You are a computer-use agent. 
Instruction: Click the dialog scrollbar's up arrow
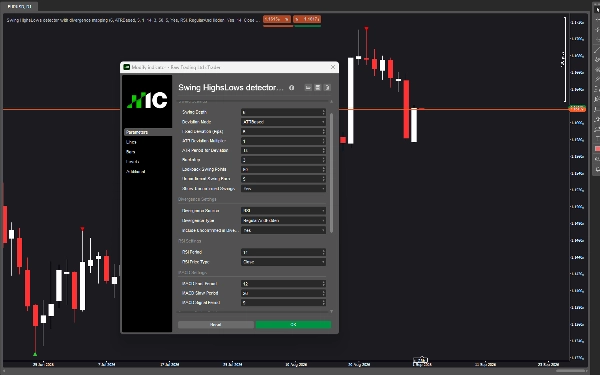[x=331, y=102]
